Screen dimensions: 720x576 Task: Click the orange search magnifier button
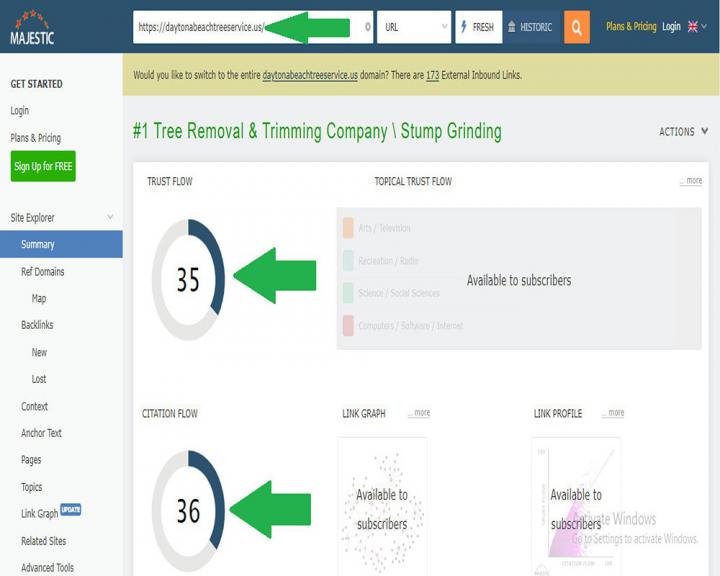pos(577,27)
